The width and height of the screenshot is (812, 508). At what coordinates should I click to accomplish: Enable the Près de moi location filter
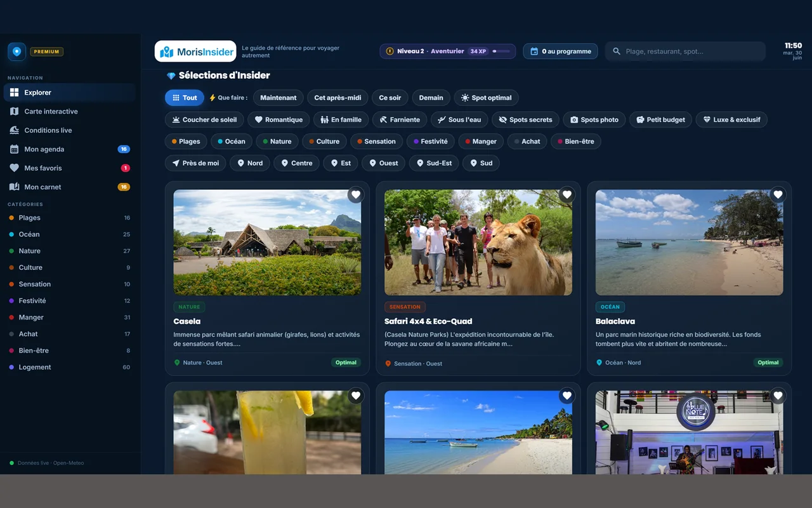[195, 163]
